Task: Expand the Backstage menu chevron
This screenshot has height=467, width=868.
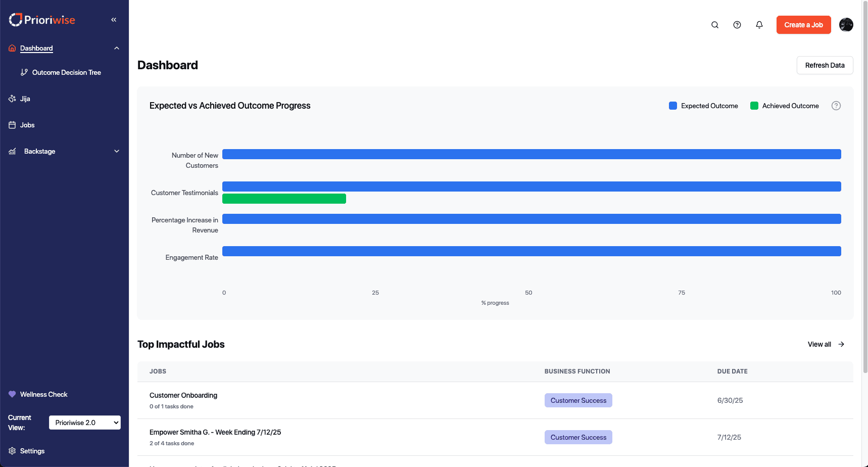Action: point(117,151)
